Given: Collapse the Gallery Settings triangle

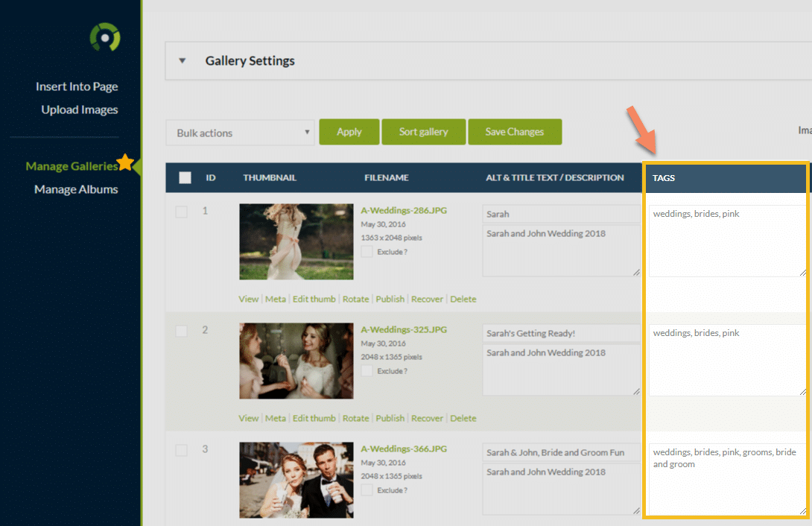Looking at the screenshot, I should [x=183, y=60].
